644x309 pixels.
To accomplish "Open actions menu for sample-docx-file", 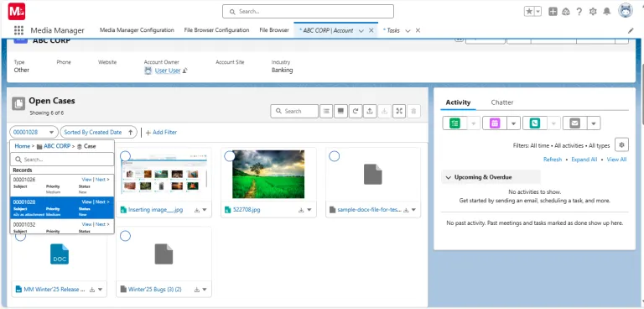I will click(413, 210).
